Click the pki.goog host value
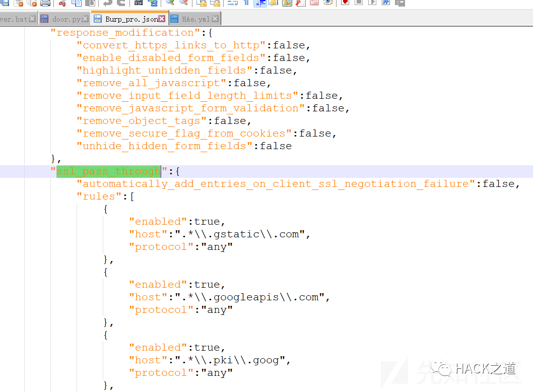533x392 pixels. [x=230, y=360]
